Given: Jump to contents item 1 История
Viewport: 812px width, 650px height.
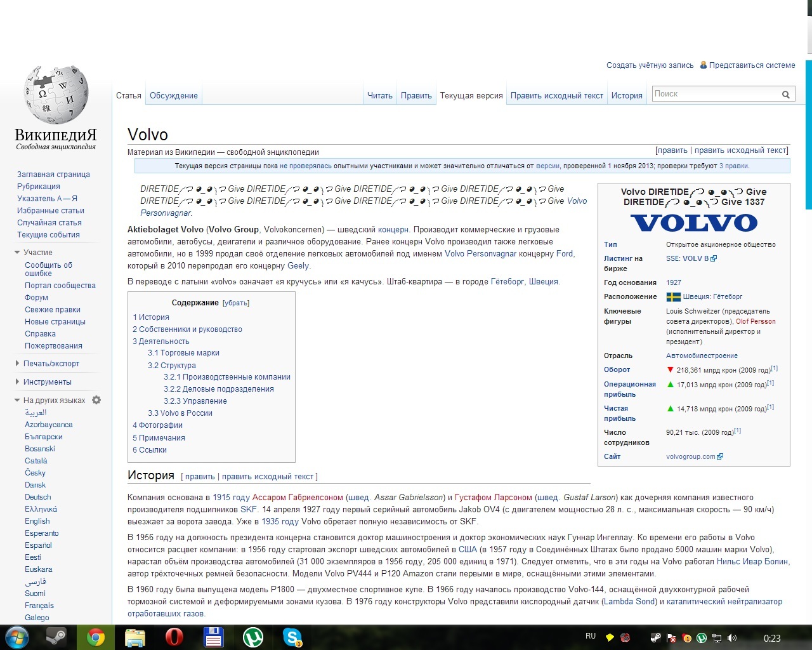Looking at the screenshot, I should pos(151,317).
